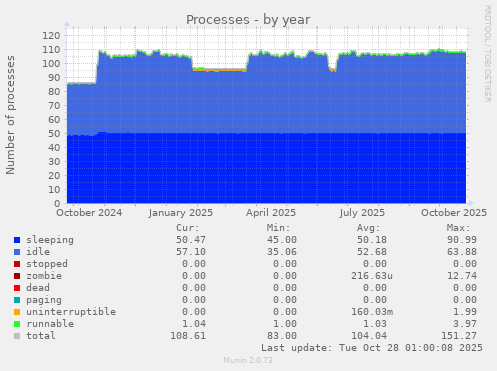
Task: Click the total current value 108.61
Action: (188, 336)
